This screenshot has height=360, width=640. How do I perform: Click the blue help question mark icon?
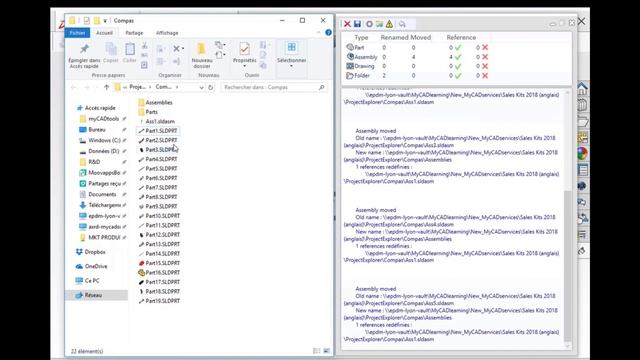click(329, 33)
